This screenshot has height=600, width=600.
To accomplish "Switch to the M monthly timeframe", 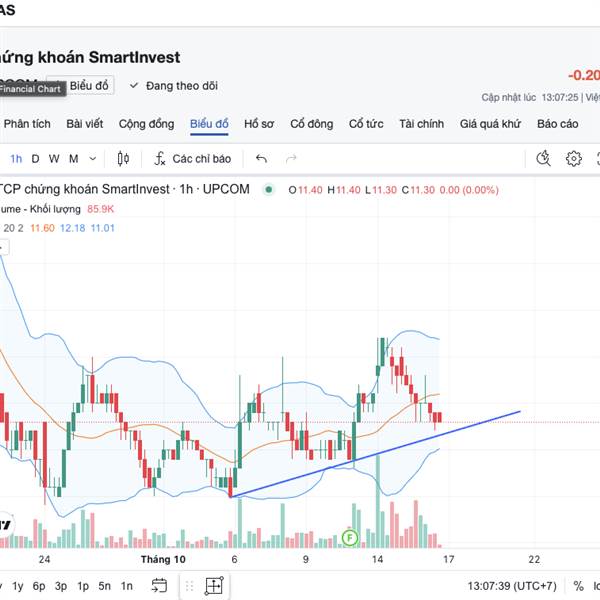I will coord(73,158).
